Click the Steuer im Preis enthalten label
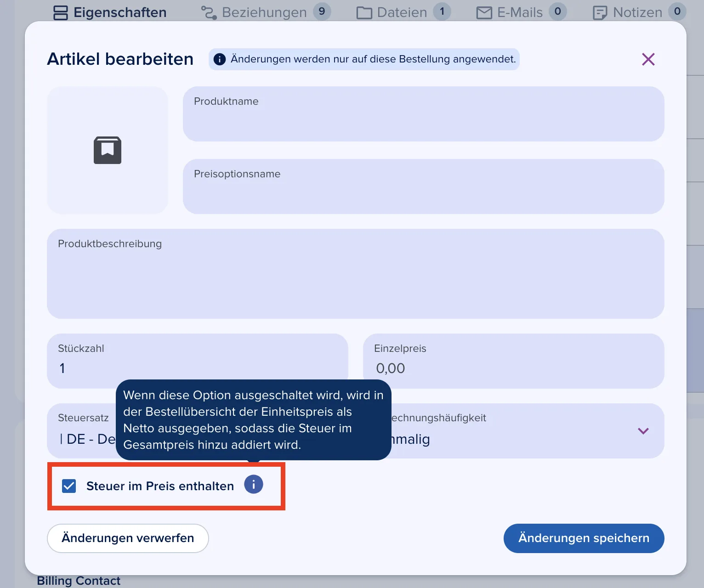Screen dimensions: 704x588 [160, 486]
